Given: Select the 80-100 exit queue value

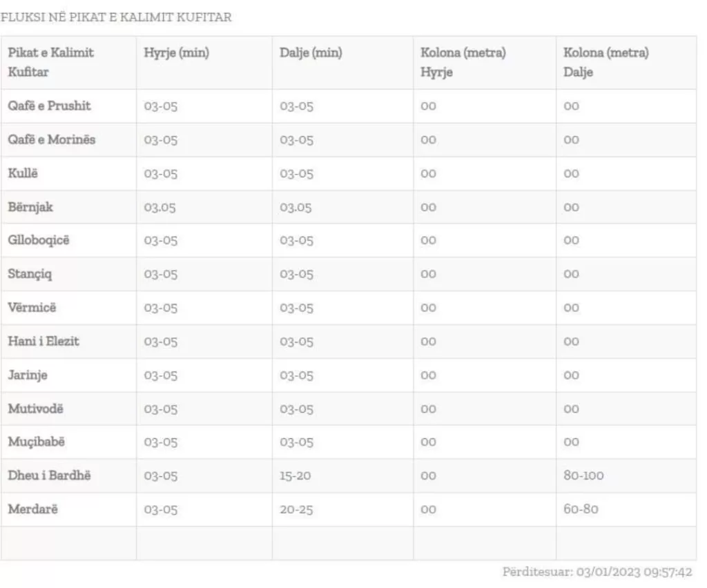Looking at the screenshot, I should (583, 476).
